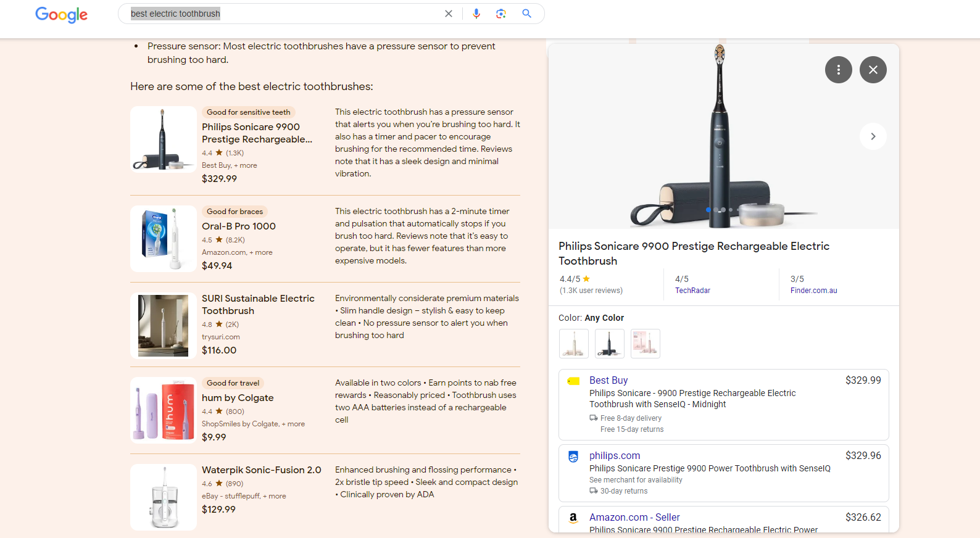The height and width of the screenshot is (538, 980).
Task: Click the hum by Colgate title
Action: point(238,398)
